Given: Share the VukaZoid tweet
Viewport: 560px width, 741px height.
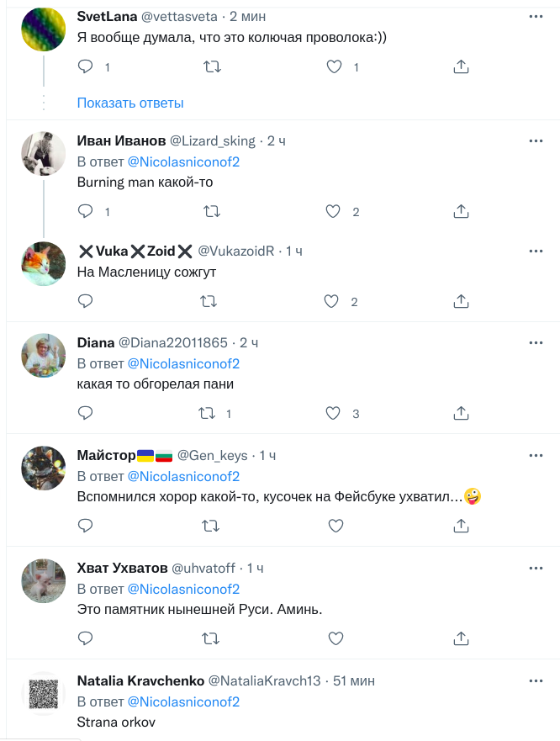Looking at the screenshot, I should tap(461, 301).
